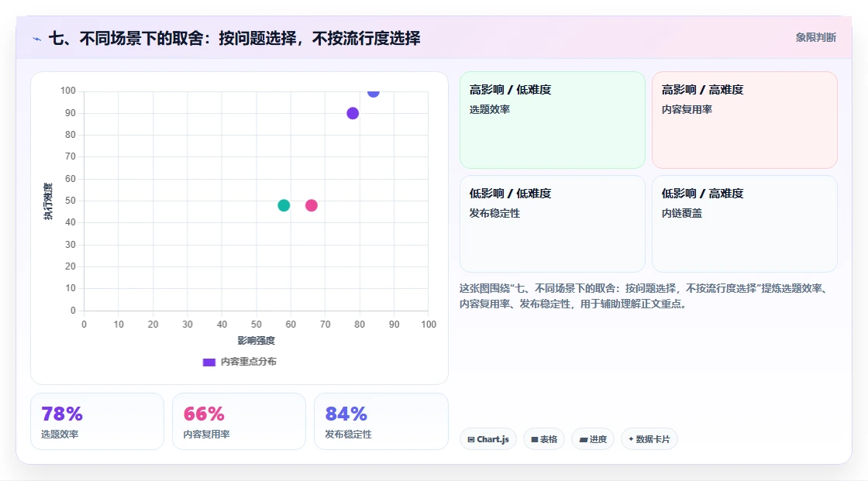Click the 数据卡片 tag
The width and height of the screenshot is (868, 481).
click(x=649, y=439)
